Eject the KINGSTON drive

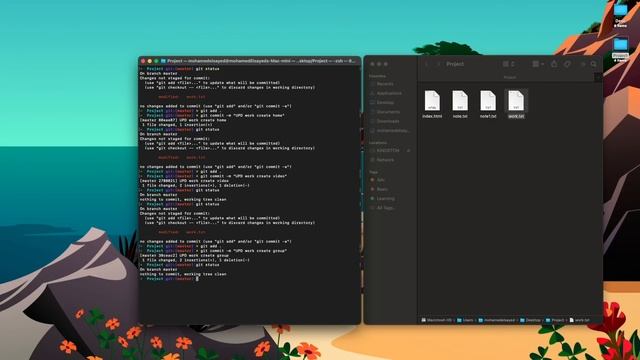point(408,150)
